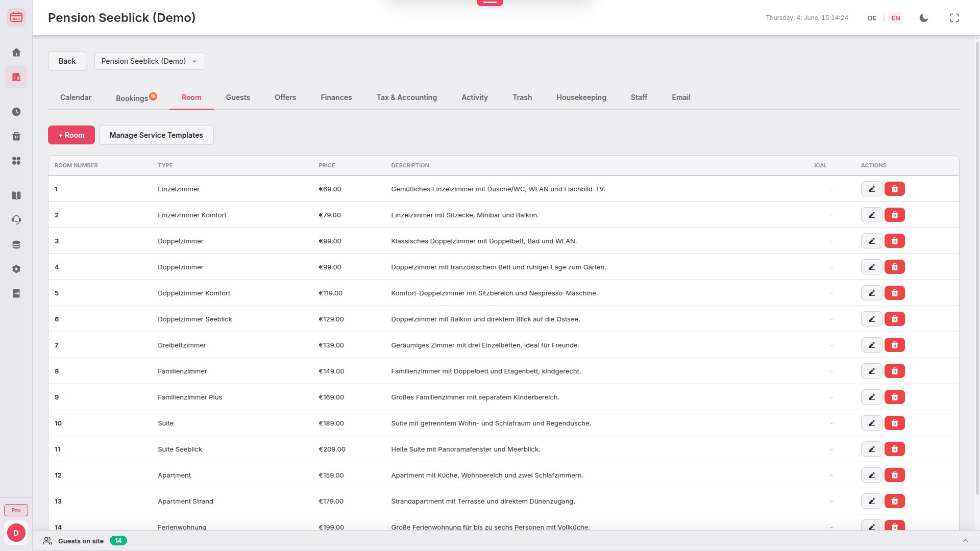Delete room 13 Apartment Strand
This screenshot has height=551, width=980.
coord(895,501)
